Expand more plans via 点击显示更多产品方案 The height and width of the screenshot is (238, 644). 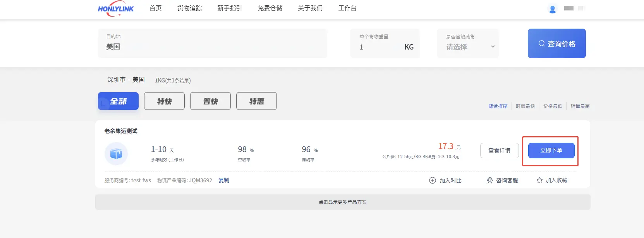(x=342, y=202)
